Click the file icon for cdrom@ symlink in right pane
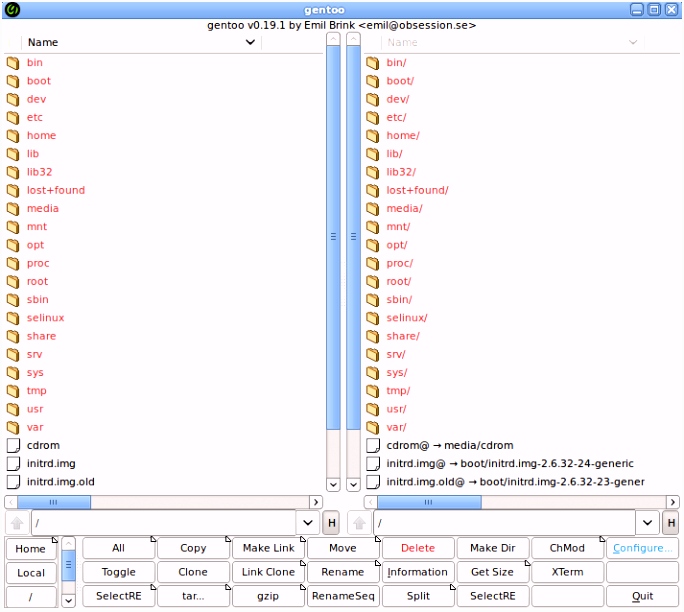The width and height of the screenshot is (684, 612). (x=373, y=445)
